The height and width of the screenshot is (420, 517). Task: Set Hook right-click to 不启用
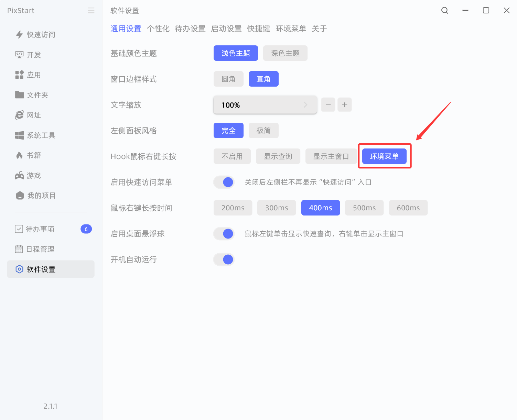[232, 156]
